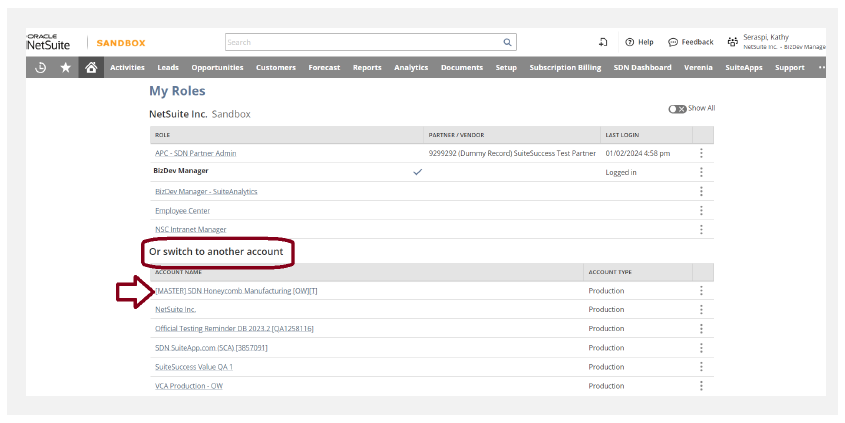Screen dimensions: 845x423
Task: Open VCA Production - OW account
Action: click(x=189, y=386)
